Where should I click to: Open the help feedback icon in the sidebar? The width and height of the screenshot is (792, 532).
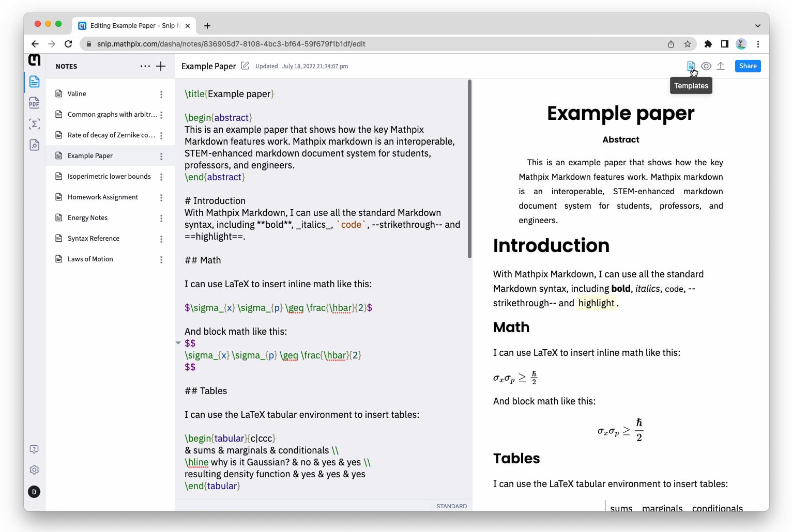pyautogui.click(x=34, y=449)
